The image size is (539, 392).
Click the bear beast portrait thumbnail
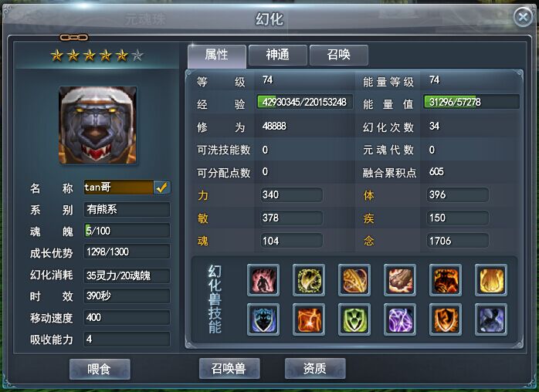point(98,125)
